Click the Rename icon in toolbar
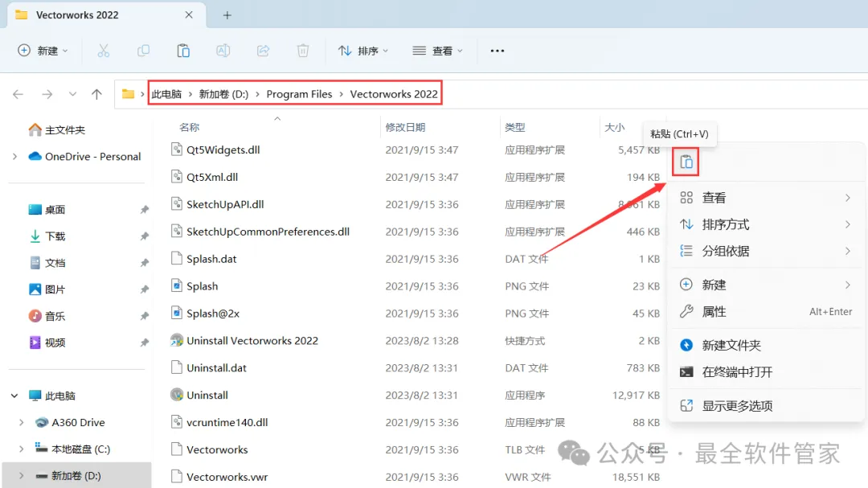This screenshot has height=488, width=868. (223, 51)
